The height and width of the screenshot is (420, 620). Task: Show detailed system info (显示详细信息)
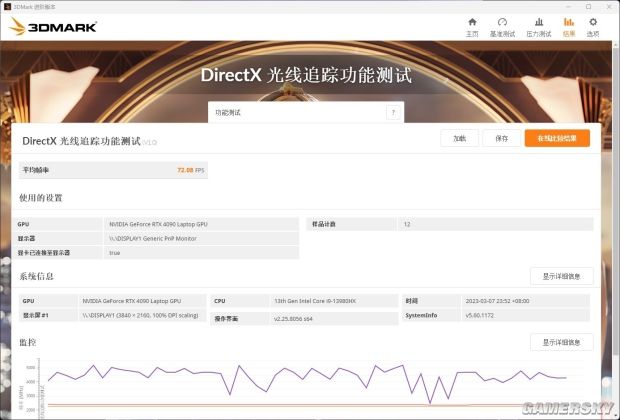click(561, 276)
